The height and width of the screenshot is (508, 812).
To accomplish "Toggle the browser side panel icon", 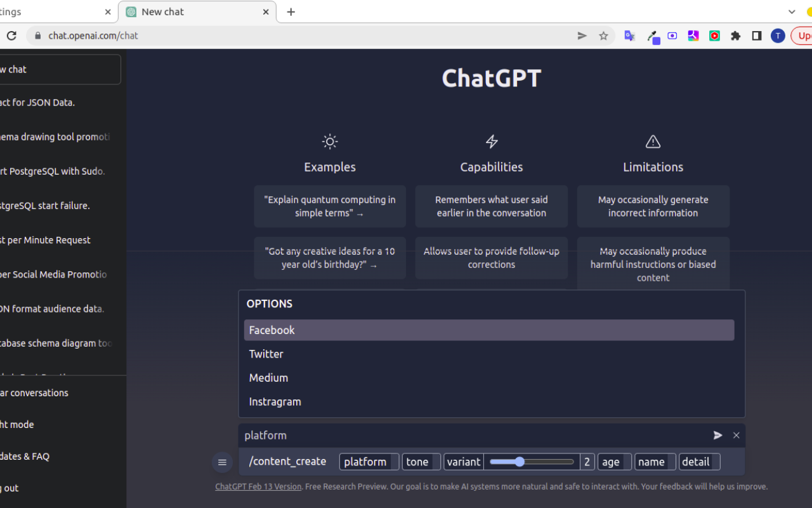I will 756,36.
